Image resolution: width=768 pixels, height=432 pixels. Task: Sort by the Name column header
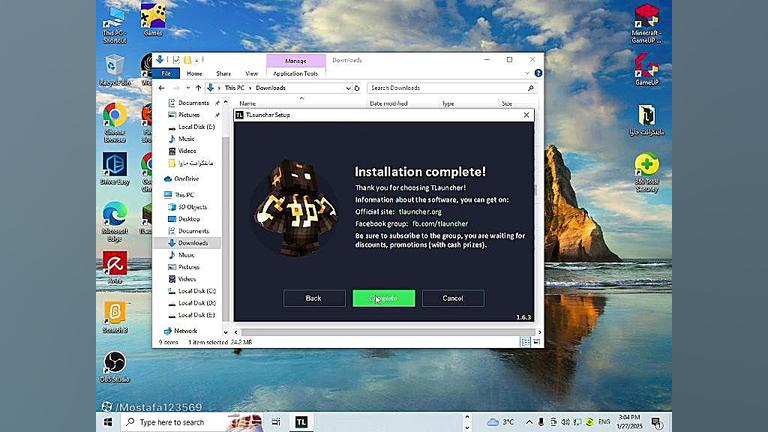point(248,104)
